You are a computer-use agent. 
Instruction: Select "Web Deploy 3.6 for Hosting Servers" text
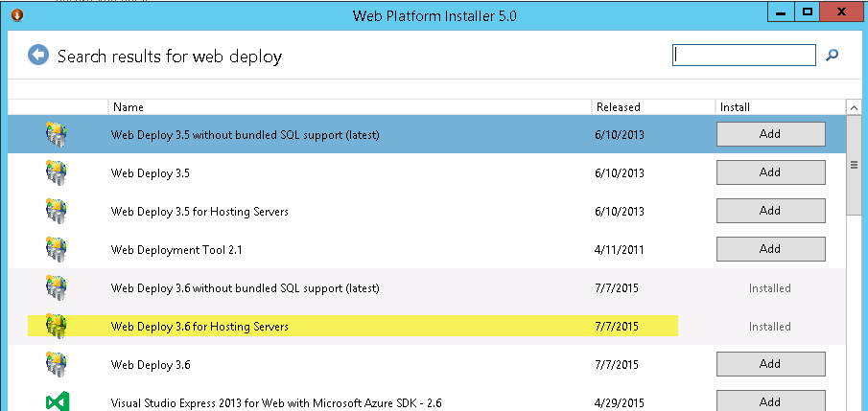point(199,327)
